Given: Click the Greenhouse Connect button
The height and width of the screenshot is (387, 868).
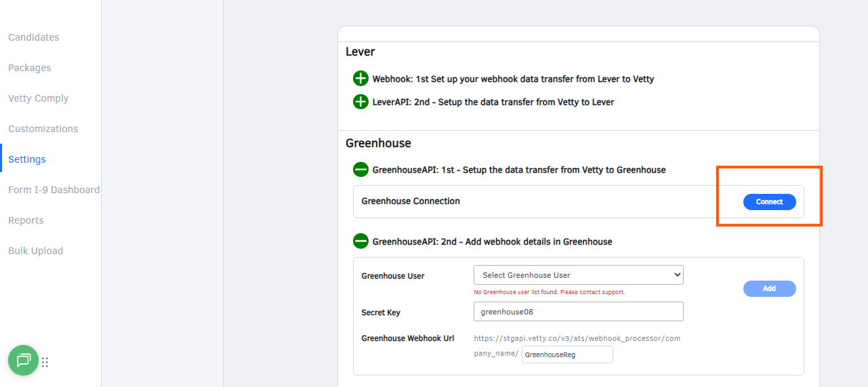Looking at the screenshot, I should coord(770,202).
